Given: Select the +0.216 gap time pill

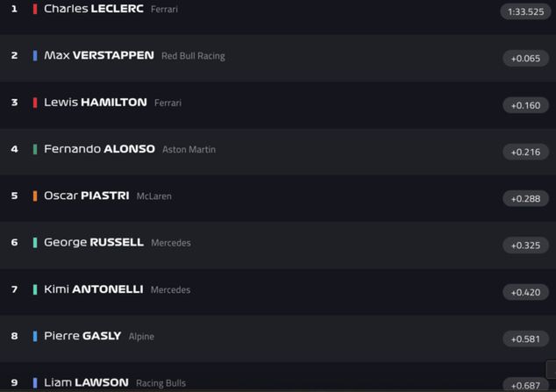Looking at the screenshot, I should click(x=525, y=152).
